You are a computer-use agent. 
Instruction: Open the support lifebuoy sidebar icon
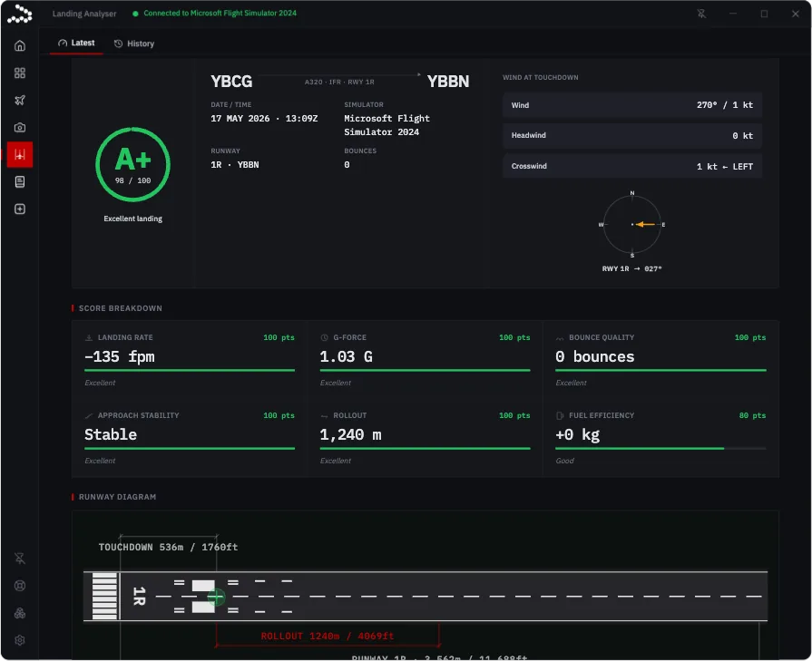click(x=20, y=586)
